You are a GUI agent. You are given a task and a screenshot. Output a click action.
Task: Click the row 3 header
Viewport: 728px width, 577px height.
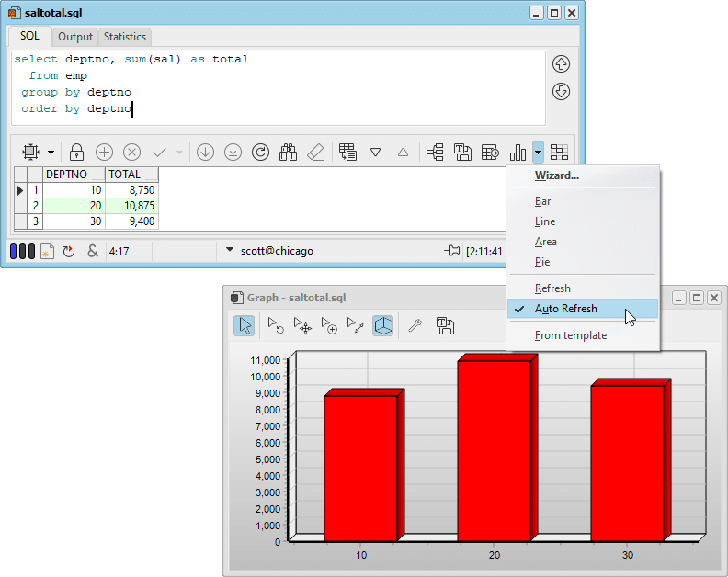35,221
